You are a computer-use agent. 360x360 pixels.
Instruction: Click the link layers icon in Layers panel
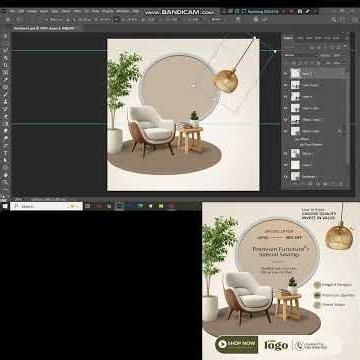click(295, 184)
